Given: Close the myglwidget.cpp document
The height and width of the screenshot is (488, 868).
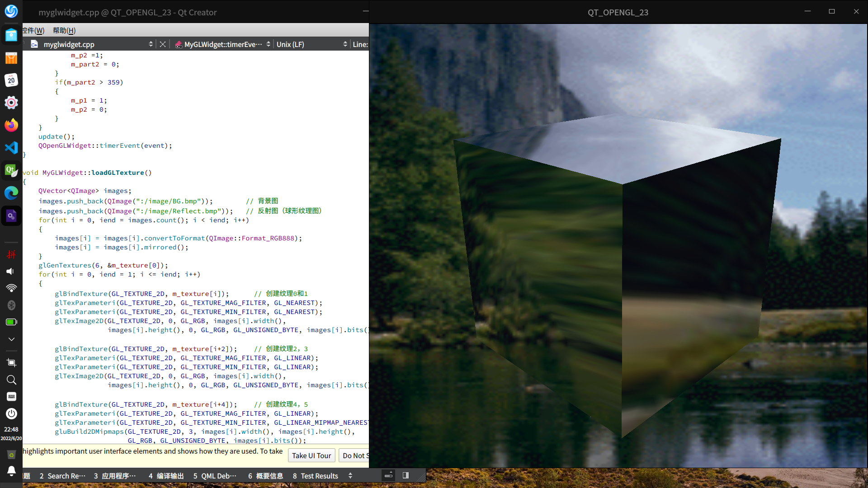Looking at the screenshot, I should coord(163,44).
